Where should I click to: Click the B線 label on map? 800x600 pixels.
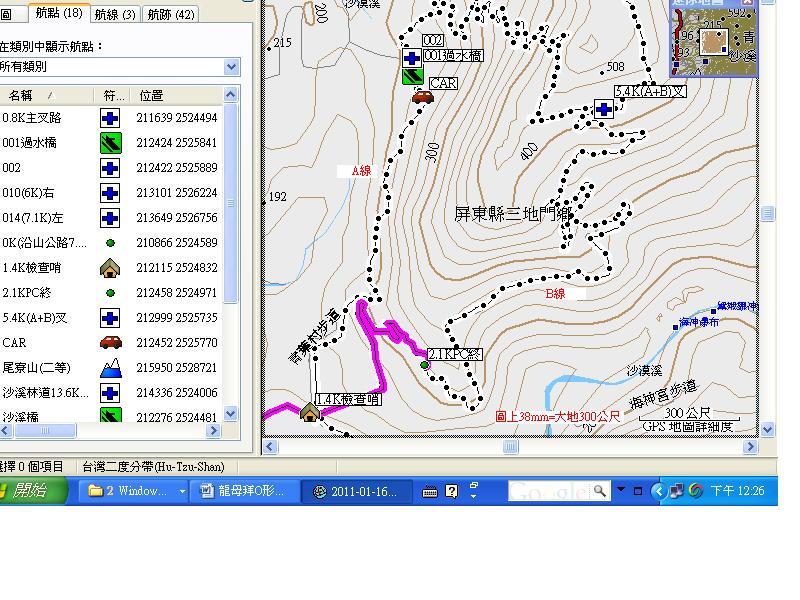(x=556, y=294)
